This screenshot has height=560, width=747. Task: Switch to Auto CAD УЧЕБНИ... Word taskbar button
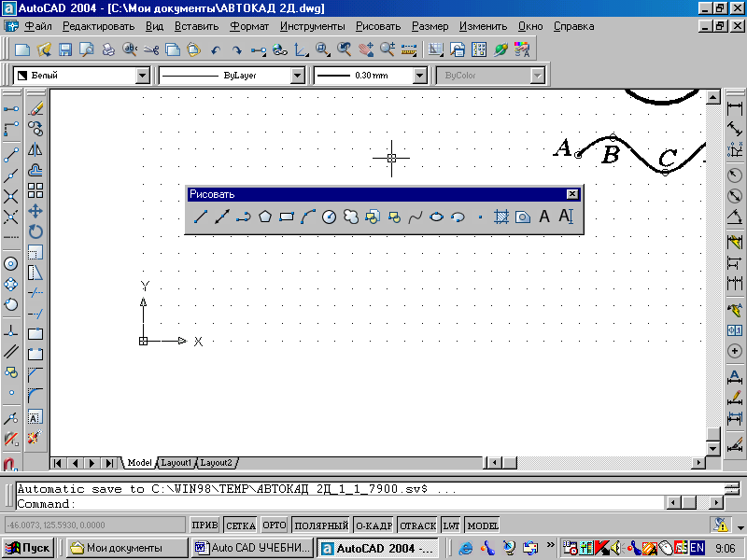coord(252,548)
